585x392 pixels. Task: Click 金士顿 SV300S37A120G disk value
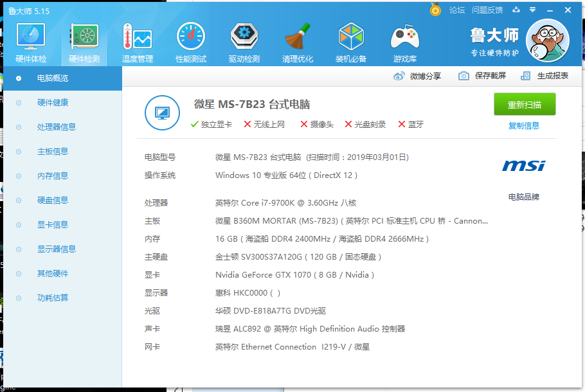pyautogui.click(x=298, y=257)
